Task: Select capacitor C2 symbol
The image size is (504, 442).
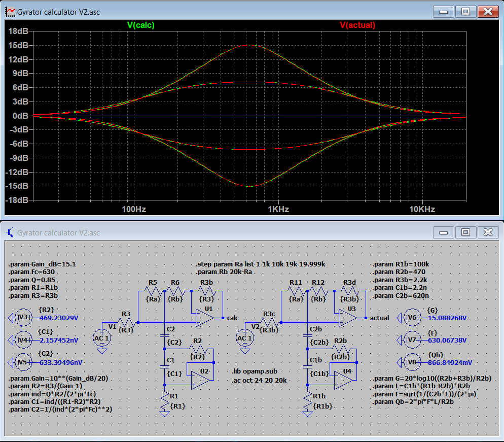Action: [x=164, y=335]
